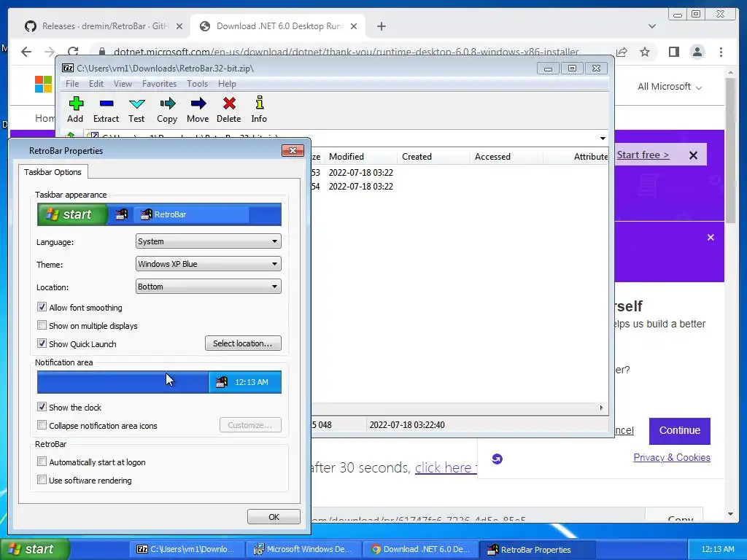
Task: Expand the 7-Zip address path dropdown
Action: point(603,138)
